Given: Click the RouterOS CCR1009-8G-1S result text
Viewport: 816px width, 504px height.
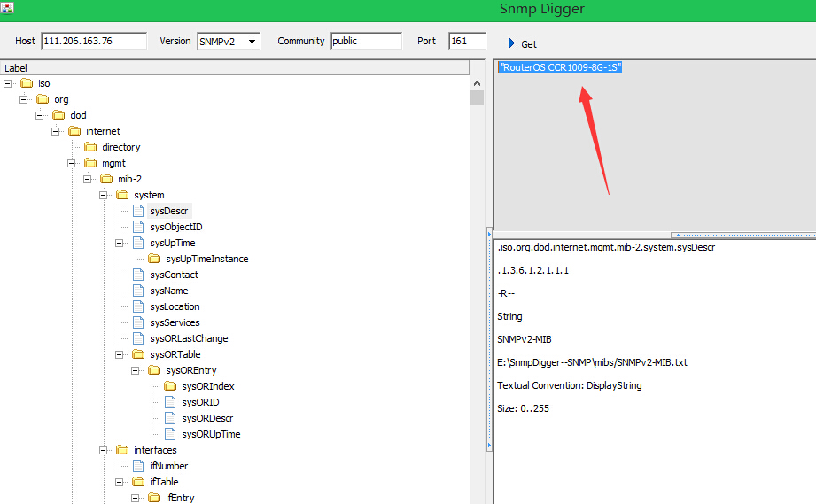Looking at the screenshot, I should (x=560, y=67).
